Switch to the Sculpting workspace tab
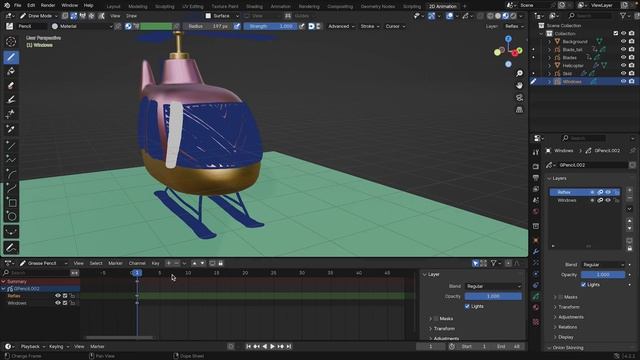The width and height of the screenshot is (640, 360). (165, 7)
